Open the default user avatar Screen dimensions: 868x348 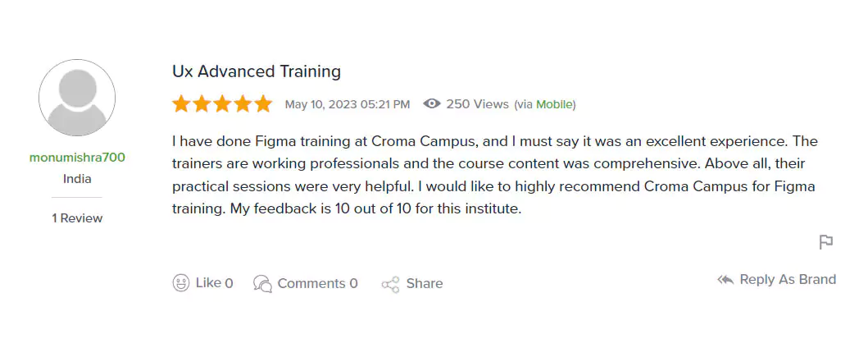click(77, 98)
